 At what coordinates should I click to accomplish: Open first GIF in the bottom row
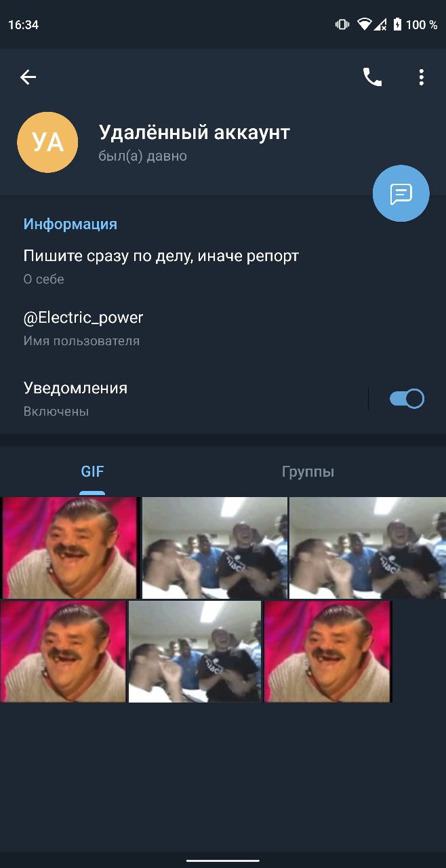(x=63, y=651)
